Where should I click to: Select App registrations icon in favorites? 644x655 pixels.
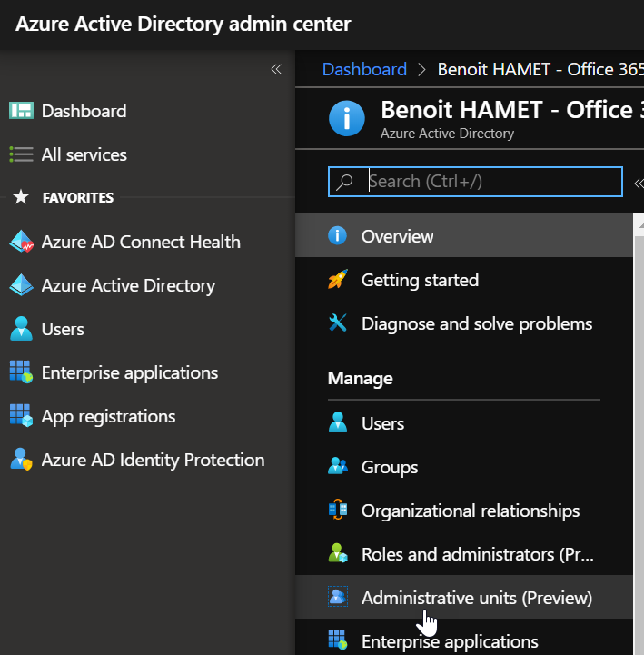pos(20,416)
